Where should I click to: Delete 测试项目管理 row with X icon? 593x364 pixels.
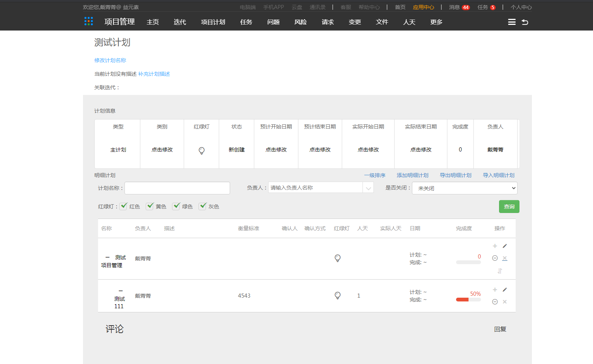coord(505,258)
